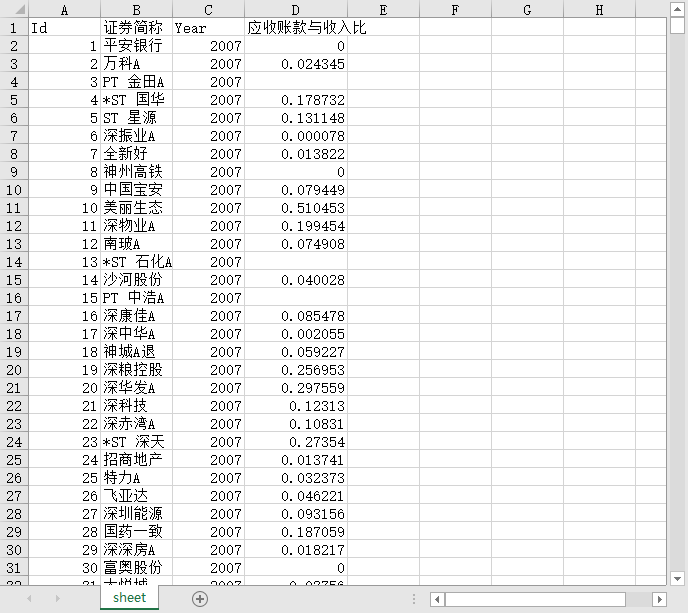Select cell 'PT 金田A'
Screen dimensions: 688x613
136,82
